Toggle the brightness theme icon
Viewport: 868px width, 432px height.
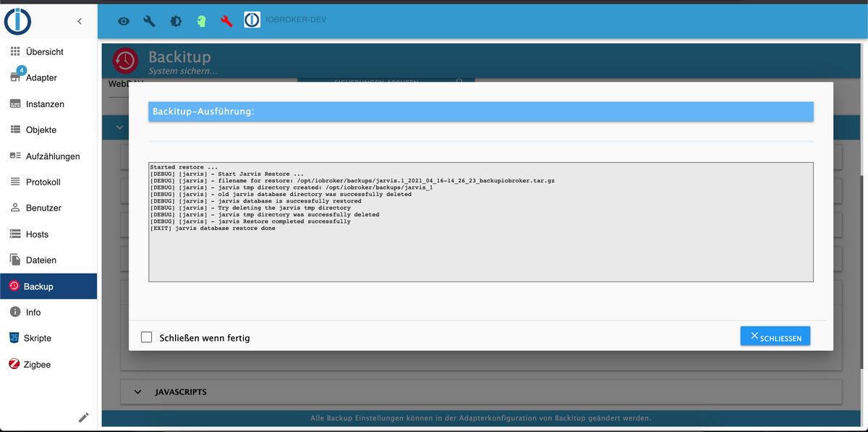click(176, 22)
